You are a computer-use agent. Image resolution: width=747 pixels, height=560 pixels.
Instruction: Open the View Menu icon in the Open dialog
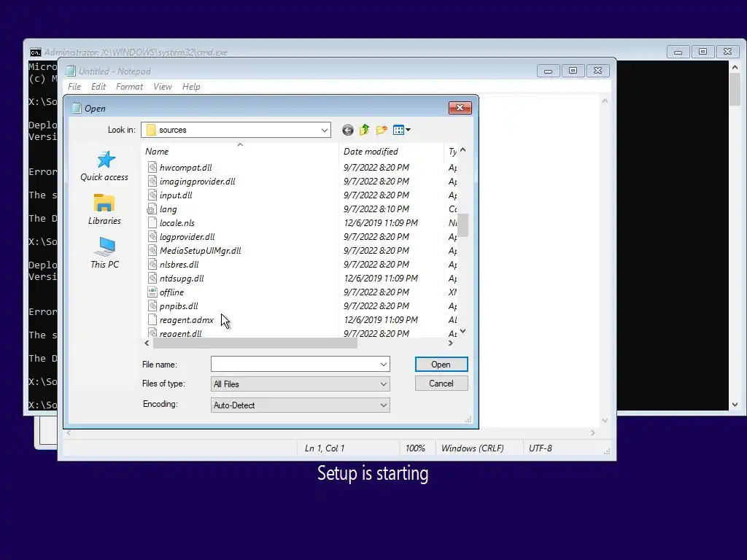pyautogui.click(x=402, y=130)
